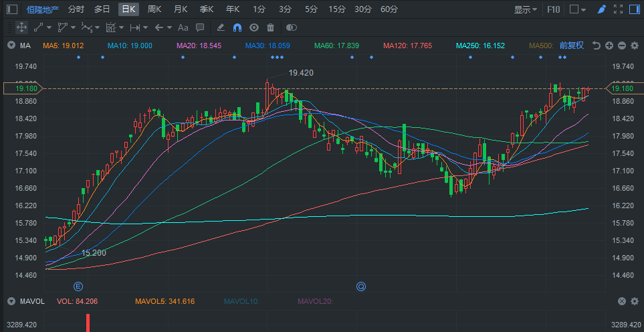Click the undo/reset chart arrow icon

click(x=597, y=46)
